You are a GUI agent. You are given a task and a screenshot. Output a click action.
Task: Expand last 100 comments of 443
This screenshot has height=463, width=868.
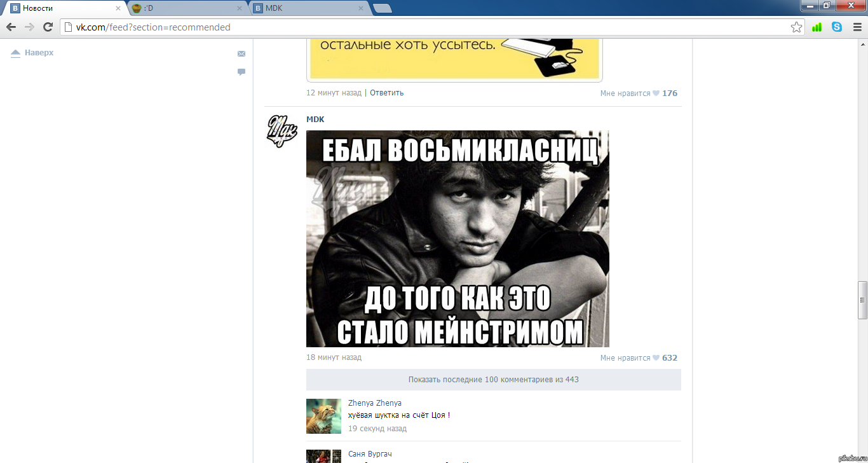[x=493, y=380]
